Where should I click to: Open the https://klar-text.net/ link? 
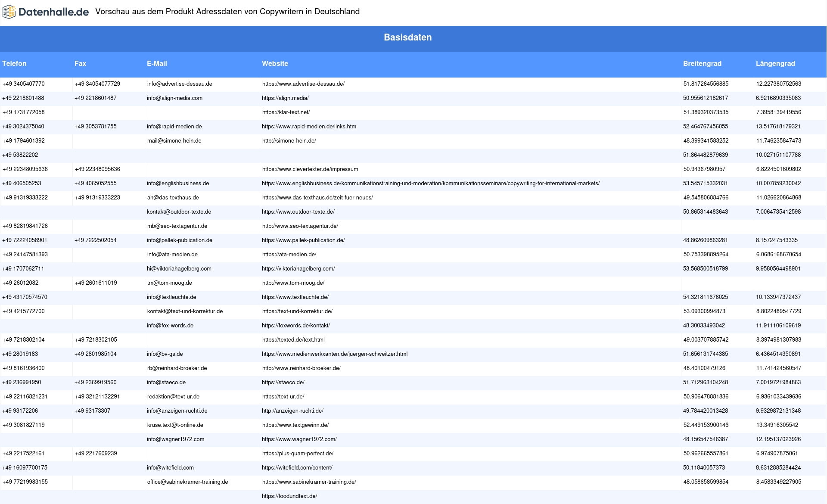click(286, 112)
